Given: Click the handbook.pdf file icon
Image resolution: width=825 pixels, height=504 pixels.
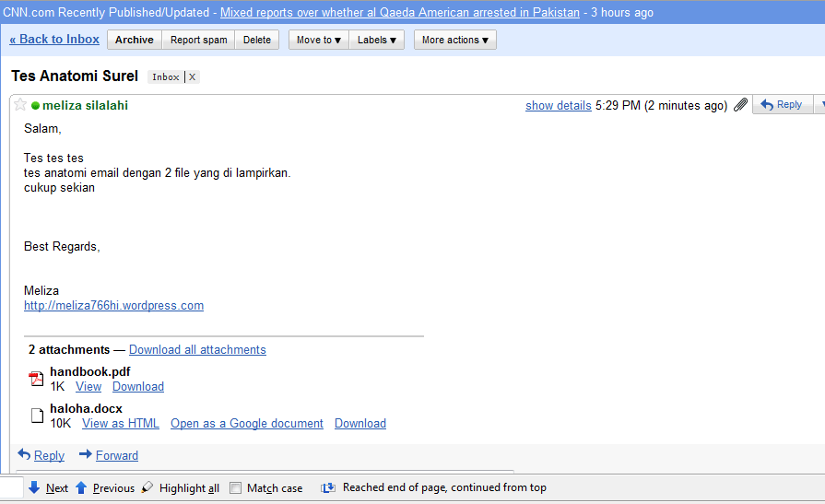Looking at the screenshot, I should click(x=36, y=379).
